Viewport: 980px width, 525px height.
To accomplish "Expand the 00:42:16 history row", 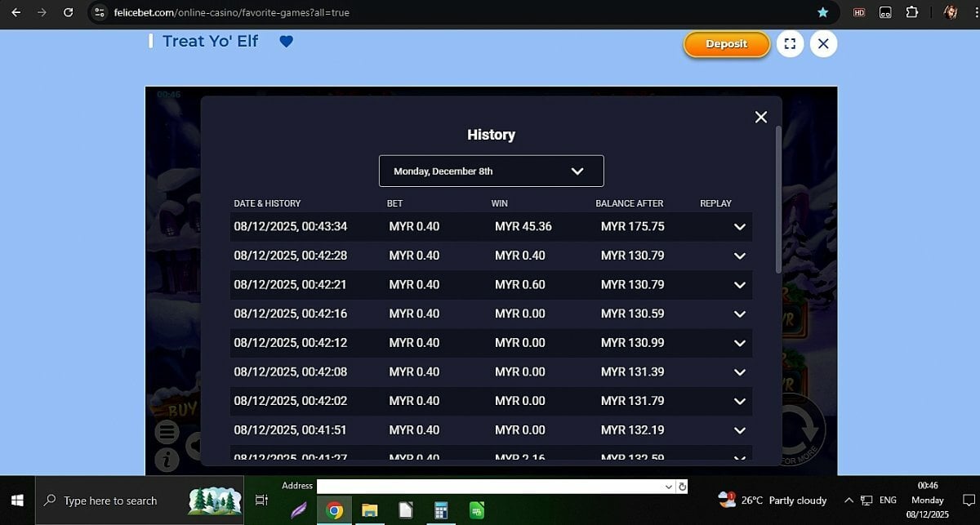I will [740, 314].
